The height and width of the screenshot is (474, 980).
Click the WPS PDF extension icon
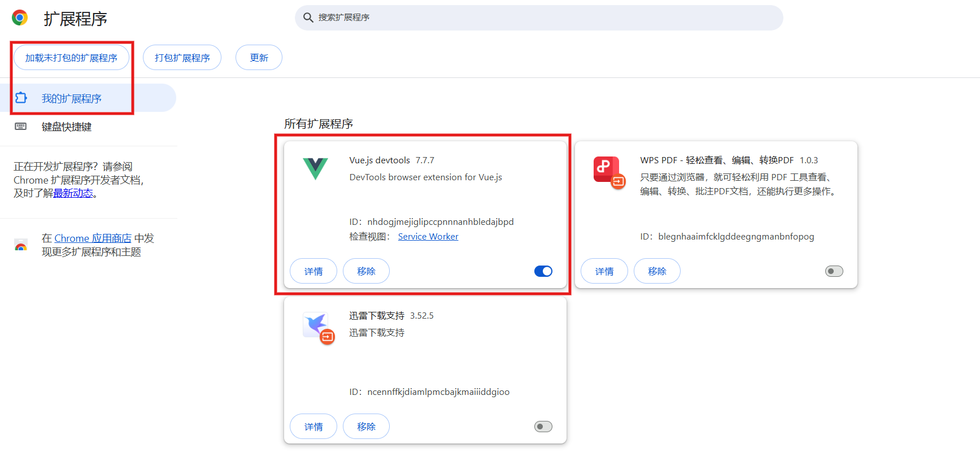click(x=608, y=172)
